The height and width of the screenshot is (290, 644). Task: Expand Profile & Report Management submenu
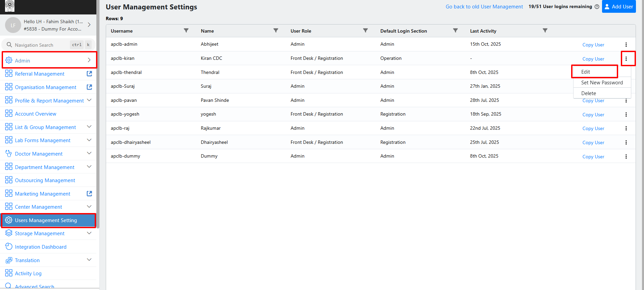tap(89, 100)
